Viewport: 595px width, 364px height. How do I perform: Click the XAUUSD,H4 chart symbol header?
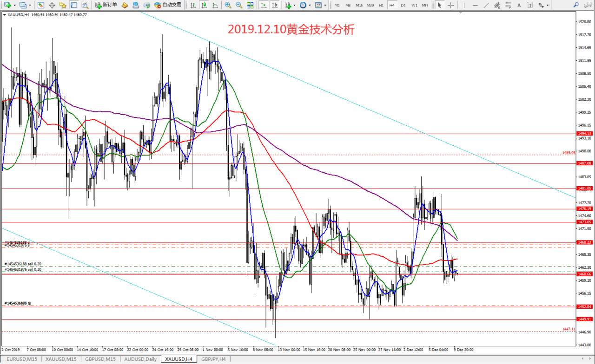point(19,14)
